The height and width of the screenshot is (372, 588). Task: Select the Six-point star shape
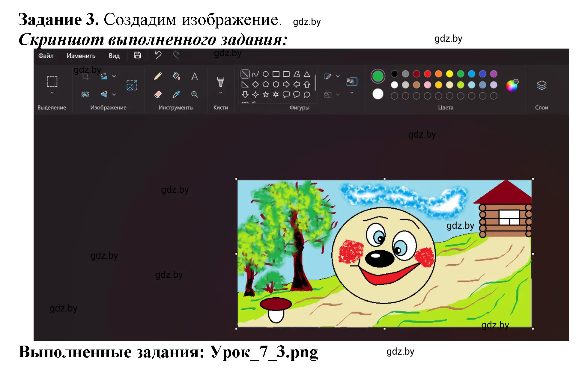pos(276,95)
